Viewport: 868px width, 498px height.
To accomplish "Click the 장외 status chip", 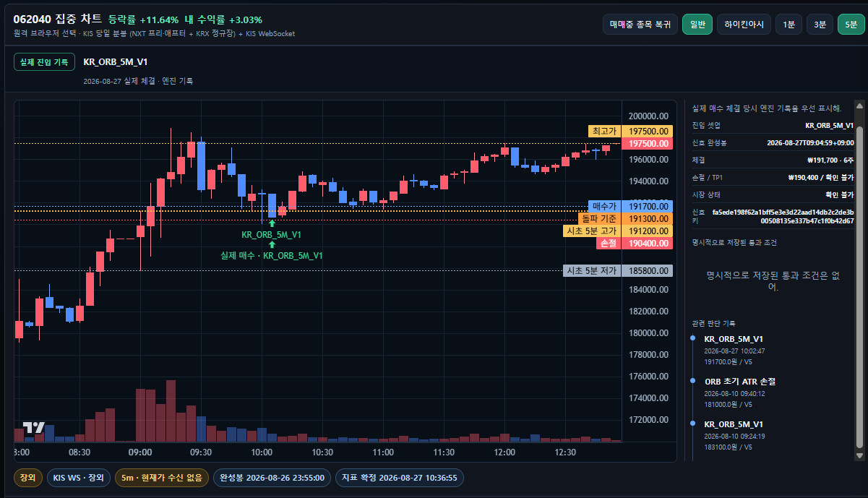I will pyautogui.click(x=28, y=478).
